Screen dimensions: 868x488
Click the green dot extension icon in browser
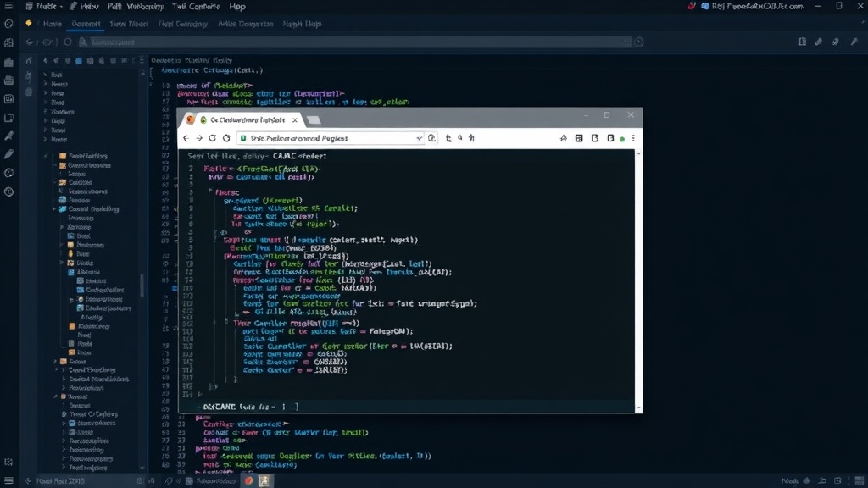pos(622,139)
